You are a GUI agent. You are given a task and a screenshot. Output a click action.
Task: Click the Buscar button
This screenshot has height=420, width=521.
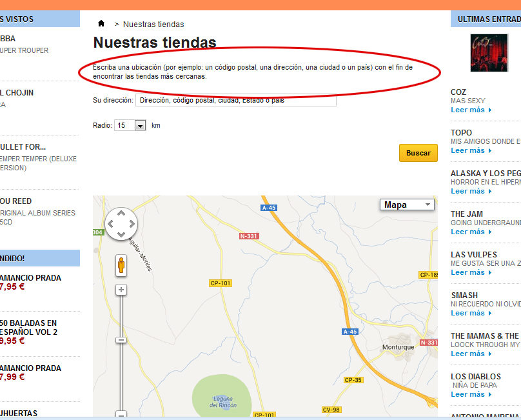pyautogui.click(x=418, y=153)
